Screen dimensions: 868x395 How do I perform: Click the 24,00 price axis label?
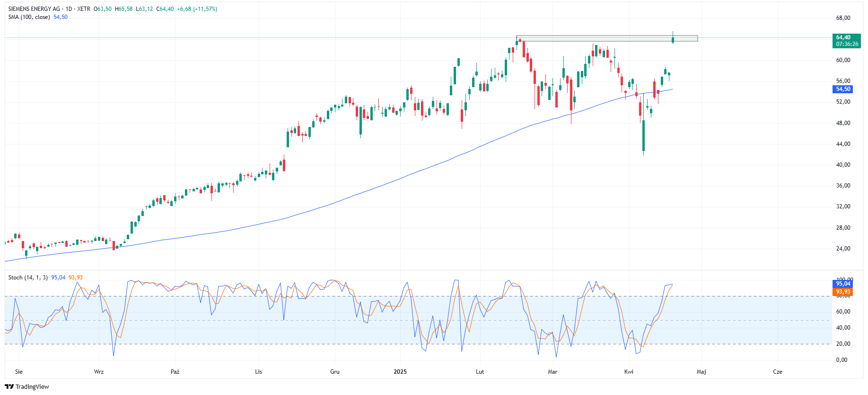[843, 249]
